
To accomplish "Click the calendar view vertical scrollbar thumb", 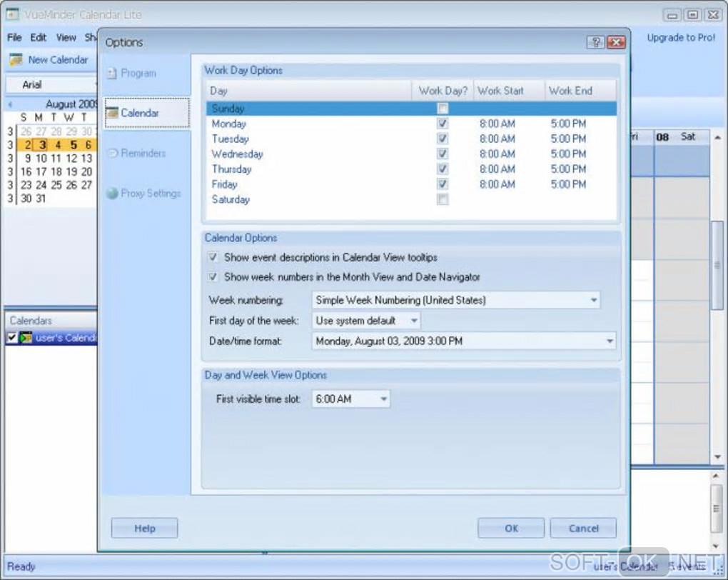I will [x=717, y=266].
